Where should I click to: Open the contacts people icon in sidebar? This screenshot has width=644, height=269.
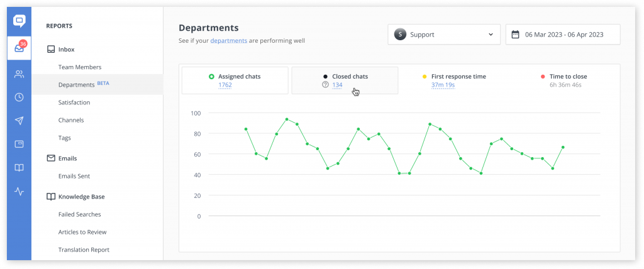[19, 74]
